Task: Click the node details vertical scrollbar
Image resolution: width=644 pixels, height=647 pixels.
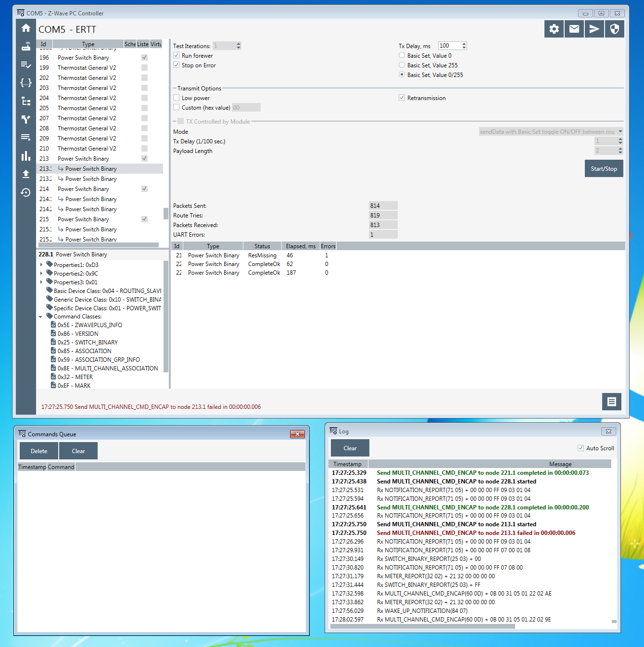Action: pyautogui.click(x=166, y=316)
